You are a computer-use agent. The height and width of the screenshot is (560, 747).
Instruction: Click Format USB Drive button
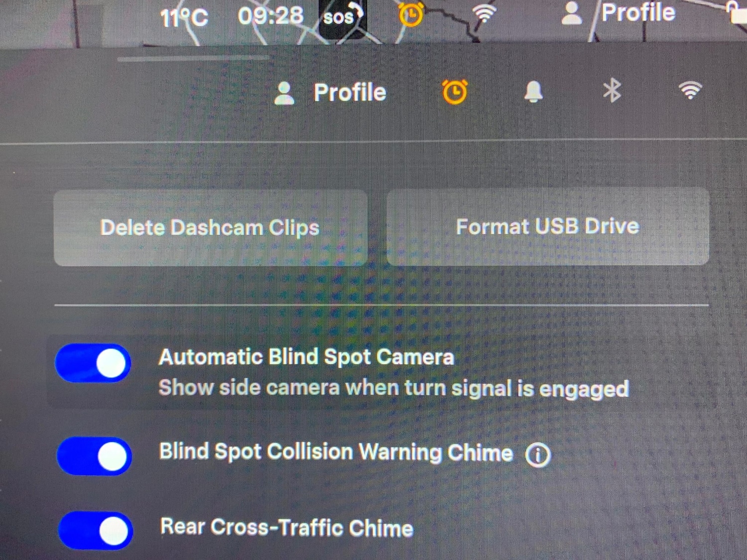tap(548, 226)
